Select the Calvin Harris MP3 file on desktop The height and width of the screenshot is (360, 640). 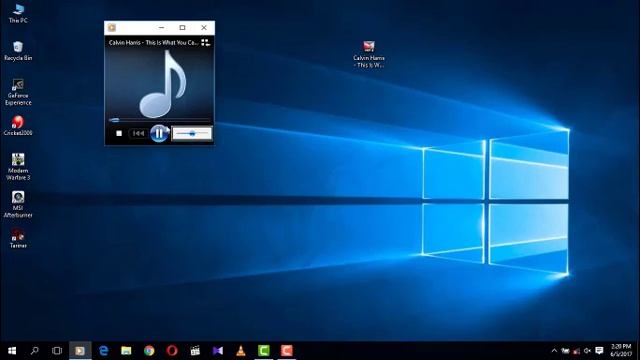(x=369, y=54)
